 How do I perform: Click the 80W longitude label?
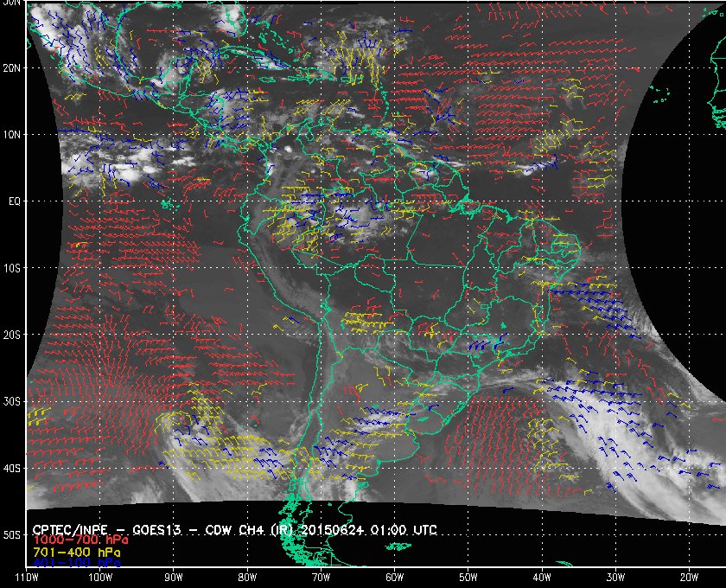pyautogui.click(x=247, y=577)
